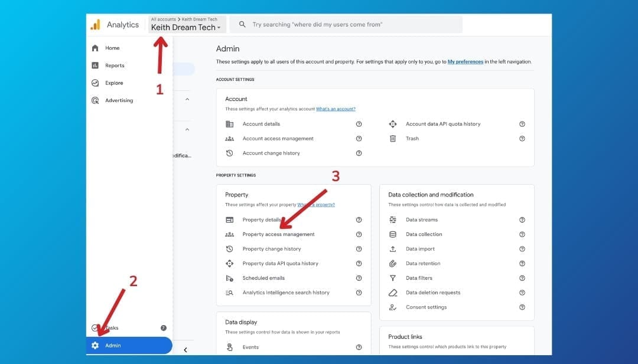
Task: Open Data collection
Action: [424, 234]
